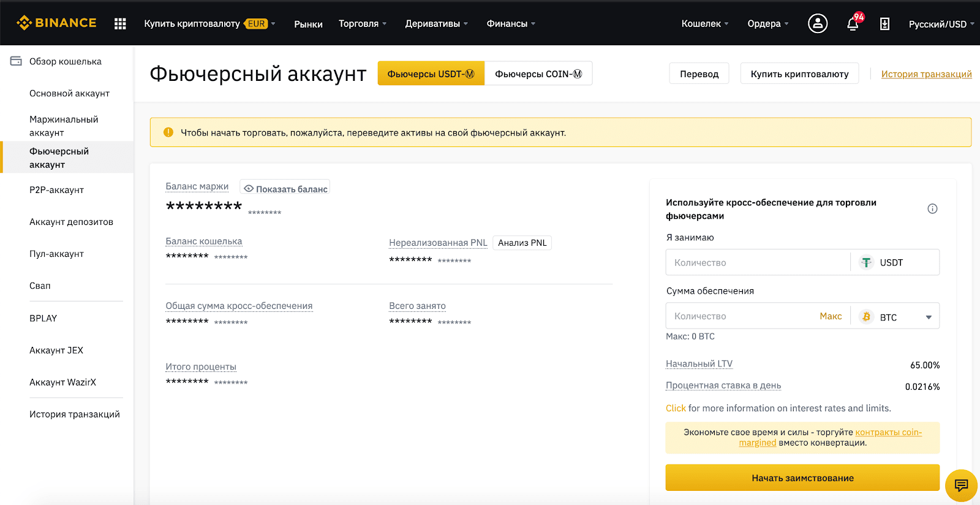Open notifications bell icon
The height and width of the screenshot is (505, 980).
[853, 23]
